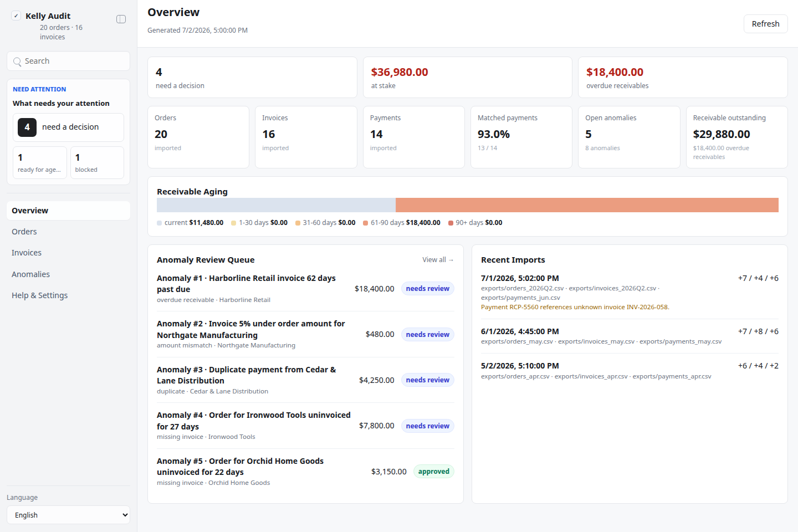Open the Invoices navigation item
798x532 pixels.
[68, 253]
